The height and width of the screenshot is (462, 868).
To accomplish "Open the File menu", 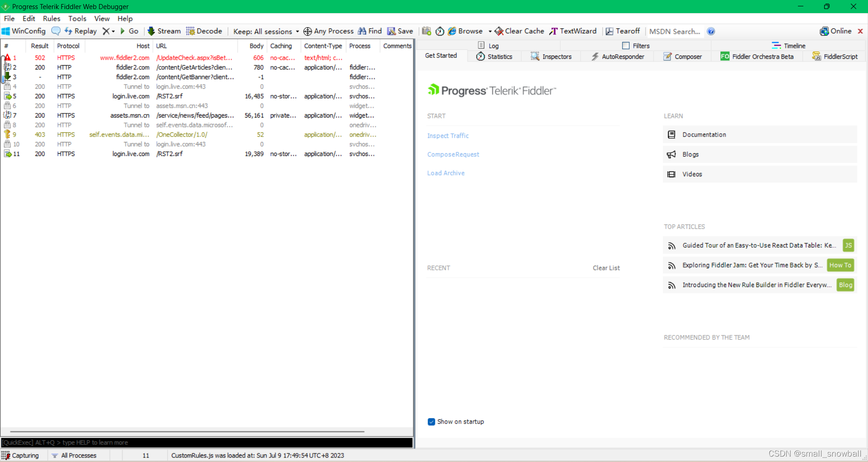I will click(x=9, y=19).
